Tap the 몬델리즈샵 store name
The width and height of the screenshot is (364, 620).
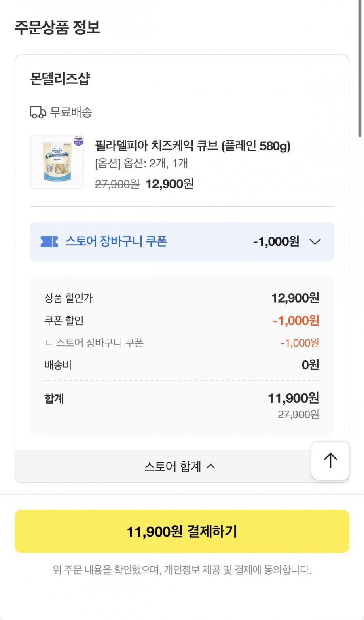tap(60, 79)
